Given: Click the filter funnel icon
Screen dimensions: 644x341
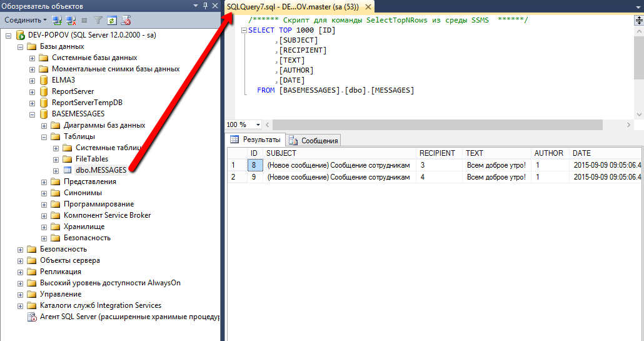Looking at the screenshot, I should (98, 20).
